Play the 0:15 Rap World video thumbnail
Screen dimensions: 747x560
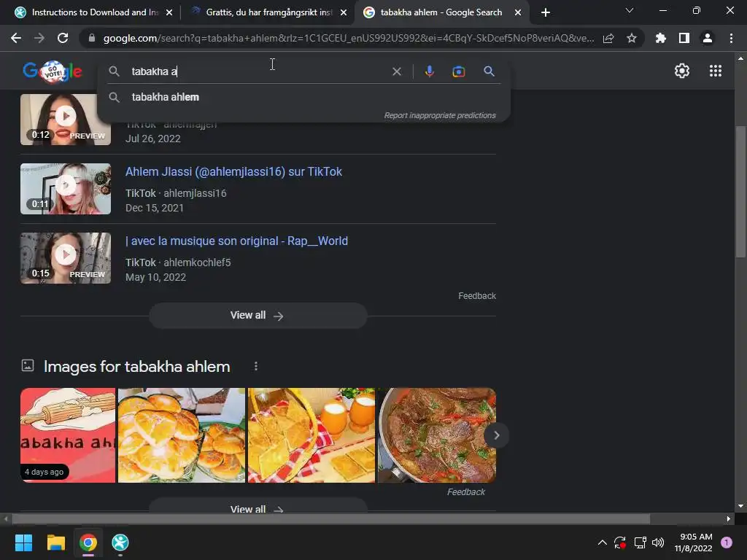click(x=66, y=258)
